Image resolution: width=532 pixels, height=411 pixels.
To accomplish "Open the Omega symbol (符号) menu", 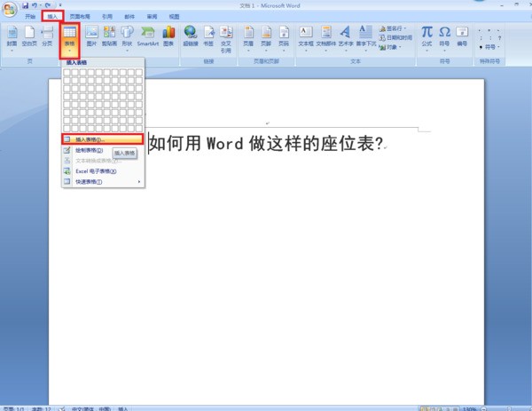I will pos(444,38).
